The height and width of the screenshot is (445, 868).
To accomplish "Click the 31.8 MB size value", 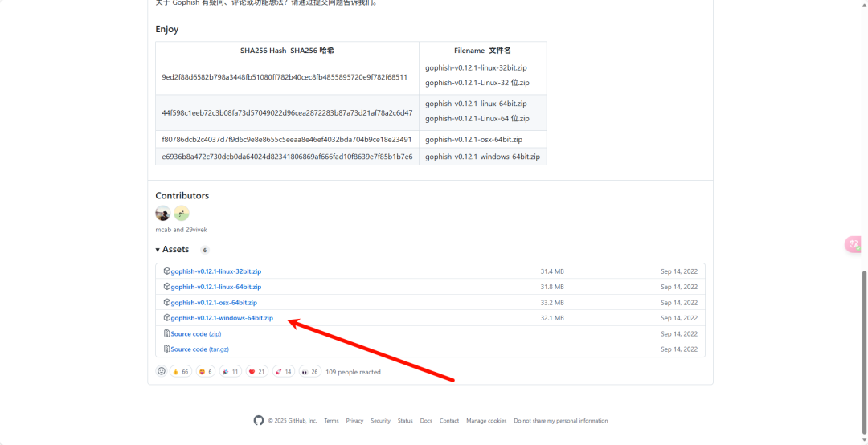I will pyautogui.click(x=552, y=287).
